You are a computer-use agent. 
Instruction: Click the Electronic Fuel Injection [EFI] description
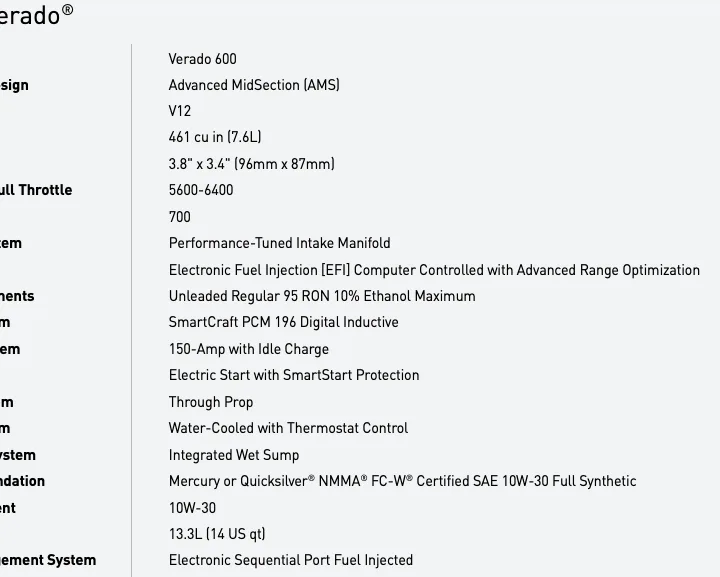click(x=434, y=270)
